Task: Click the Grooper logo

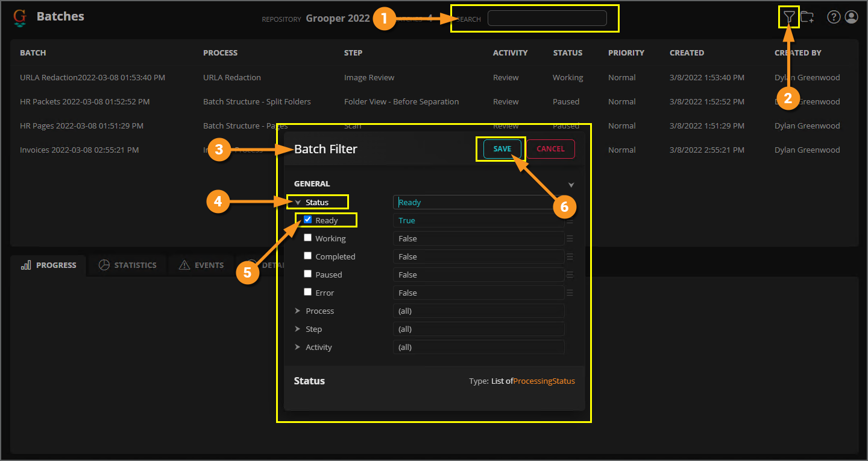Action: tap(20, 17)
